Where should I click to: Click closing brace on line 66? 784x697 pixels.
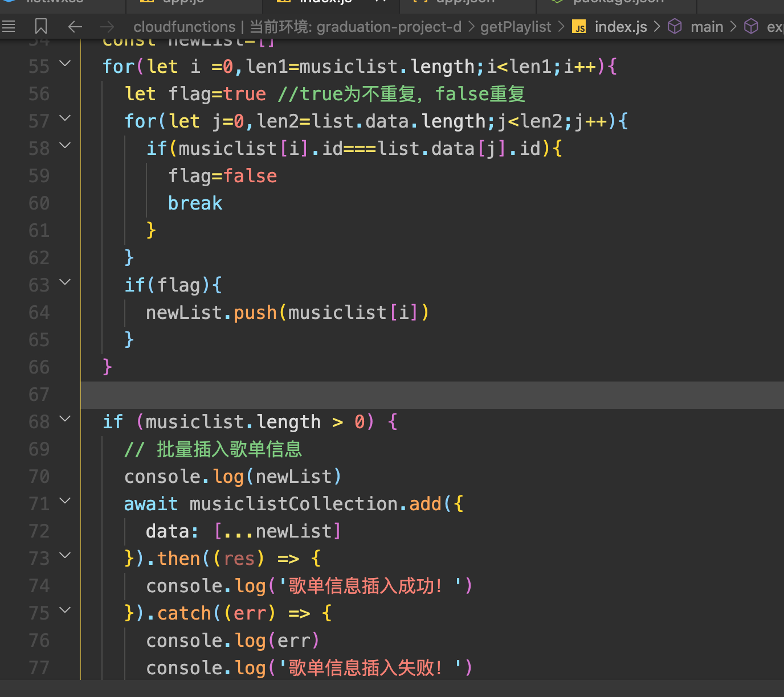107,367
